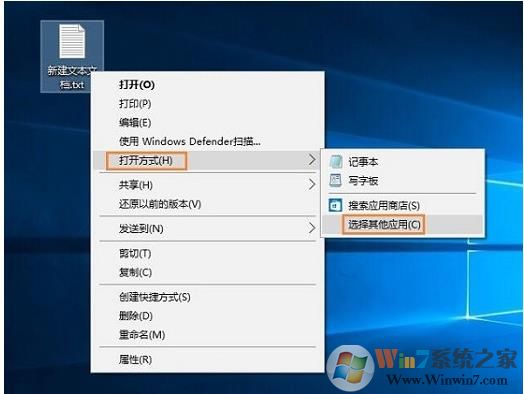Select 编辑(E) menu entry

pos(135,123)
